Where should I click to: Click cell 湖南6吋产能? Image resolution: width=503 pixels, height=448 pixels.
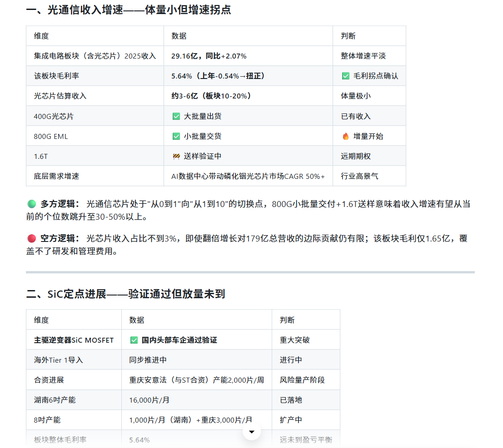[x=74, y=400]
